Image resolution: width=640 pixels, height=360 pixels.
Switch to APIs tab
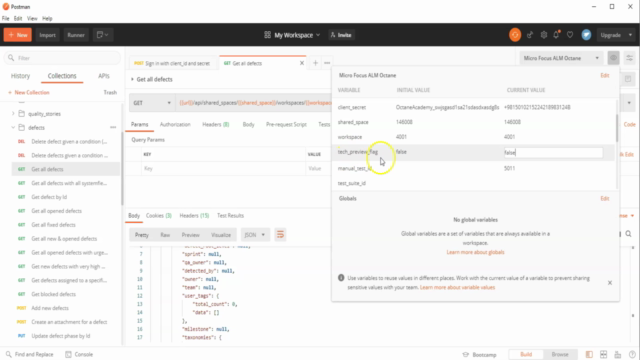104,76
